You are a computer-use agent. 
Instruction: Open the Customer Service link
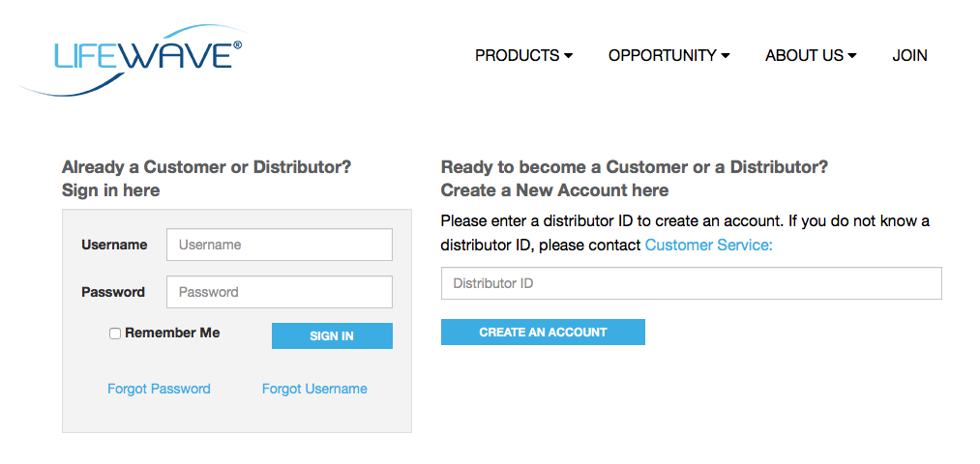tap(708, 246)
